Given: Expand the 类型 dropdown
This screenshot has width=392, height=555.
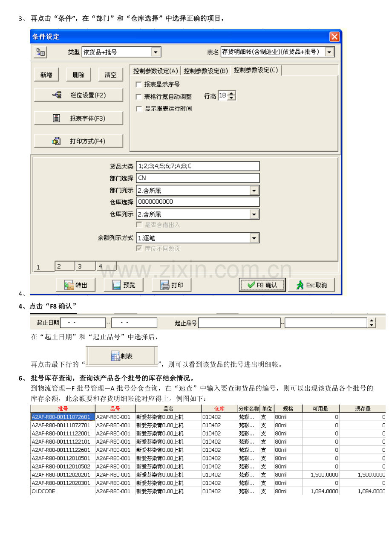Looking at the screenshot, I should [156, 52].
